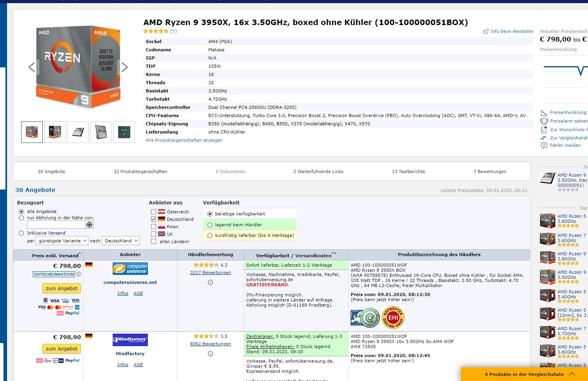The height and width of the screenshot is (381, 588).
Task: Open Deutschland shipping destination dropdown
Action: [121, 241]
